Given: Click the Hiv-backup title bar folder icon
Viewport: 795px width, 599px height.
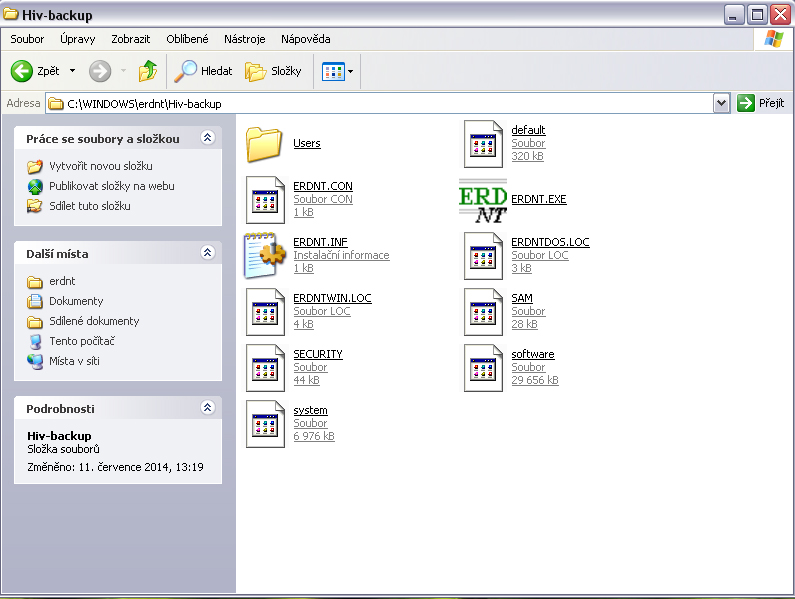Looking at the screenshot, I should point(11,14).
